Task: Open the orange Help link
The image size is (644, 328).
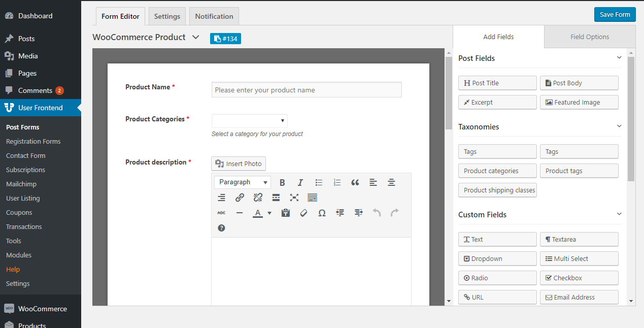Action: [13, 269]
